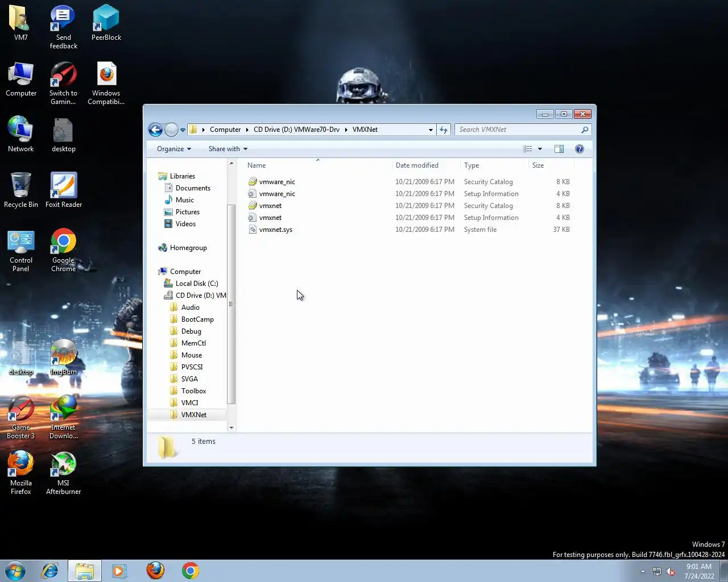Click the taskbar clock
Image resolution: width=728 pixels, height=582 pixels.
[x=699, y=571]
